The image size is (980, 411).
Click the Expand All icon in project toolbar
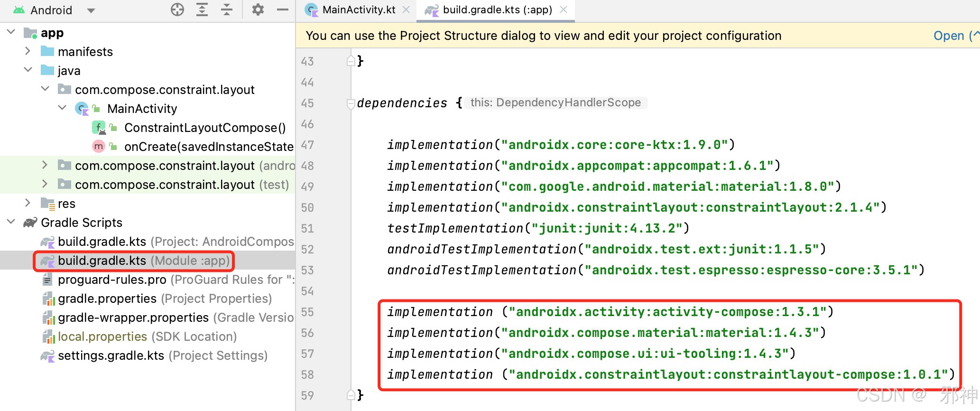202,9
